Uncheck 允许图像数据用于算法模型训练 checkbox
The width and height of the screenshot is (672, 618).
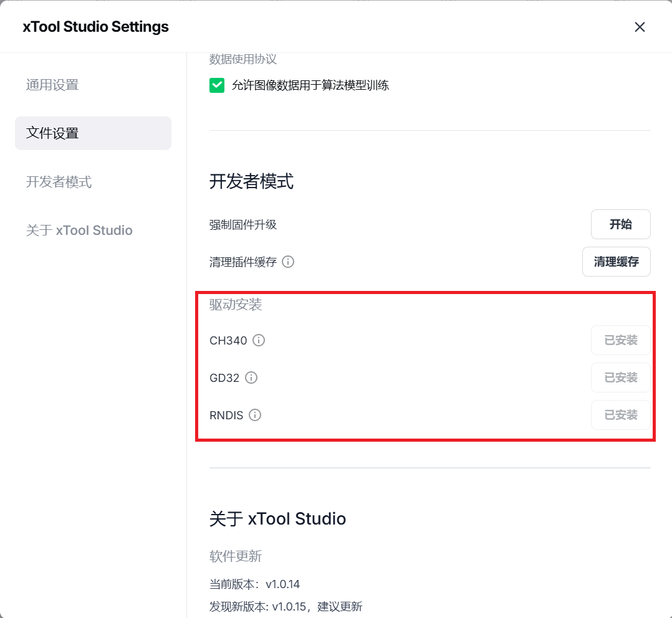coord(217,85)
